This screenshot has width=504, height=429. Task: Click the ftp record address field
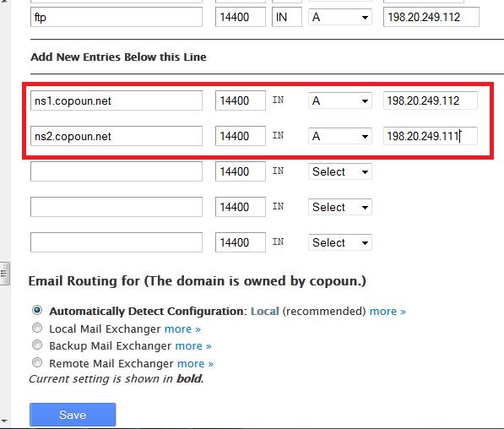coord(431,17)
